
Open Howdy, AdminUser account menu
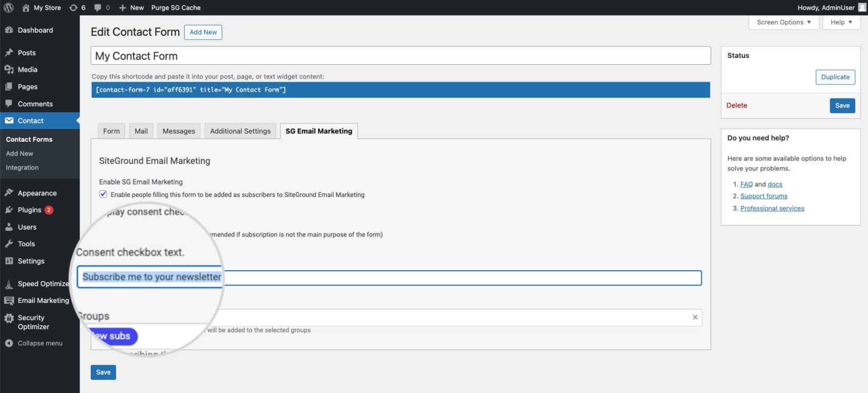pyautogui.click(x=831, y=8)
